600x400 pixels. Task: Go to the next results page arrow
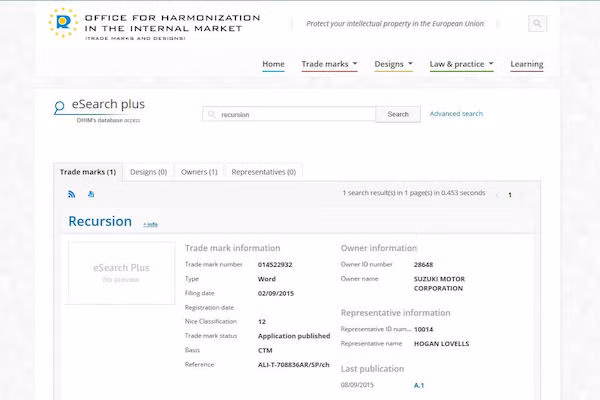click(522, 195)
